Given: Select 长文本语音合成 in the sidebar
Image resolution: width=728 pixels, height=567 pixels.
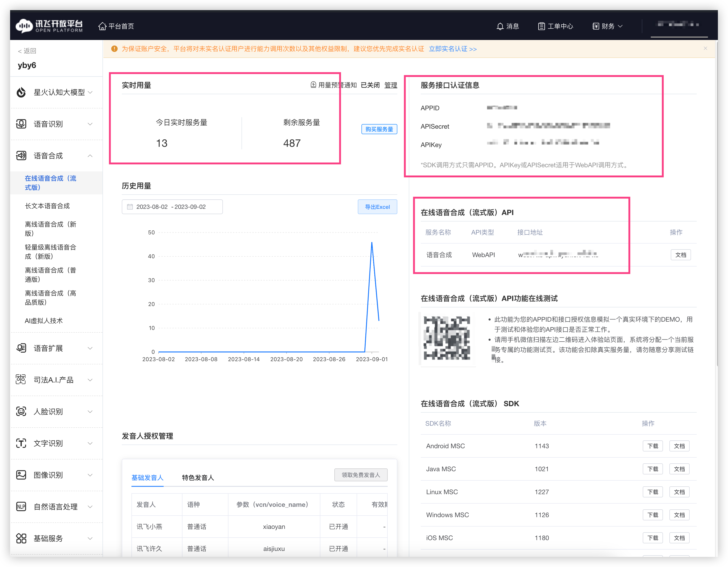Looking at the screenshot, I should pos(47,206).
